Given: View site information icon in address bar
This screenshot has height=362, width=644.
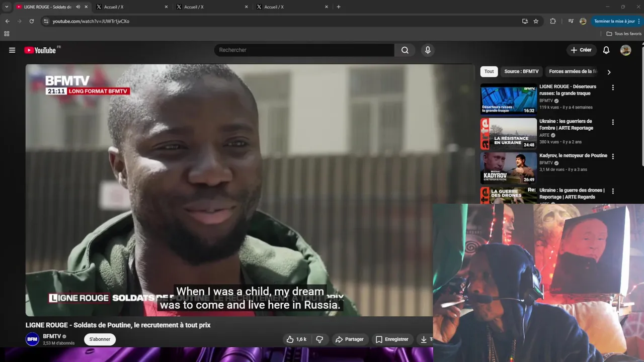Looking at the screenshot, I should pyautogui.click(x=46, y=21).
